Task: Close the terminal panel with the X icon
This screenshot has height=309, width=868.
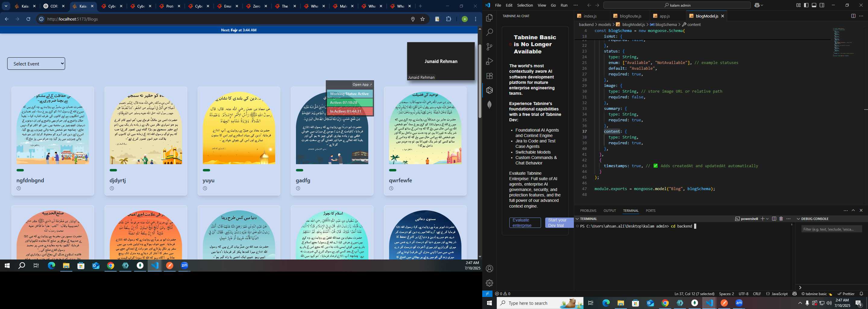Action: pyautogui.click(x=861, y=211)
